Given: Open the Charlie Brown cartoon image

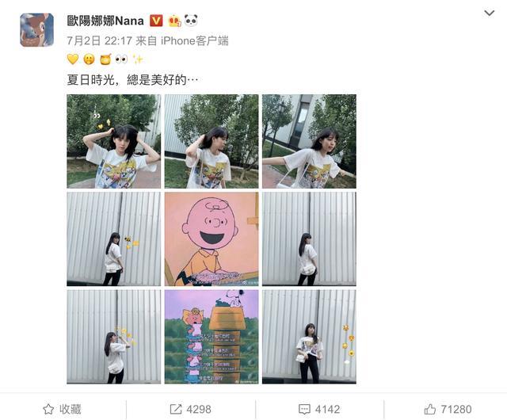Looking at the screenshot, I should (212, 239).
